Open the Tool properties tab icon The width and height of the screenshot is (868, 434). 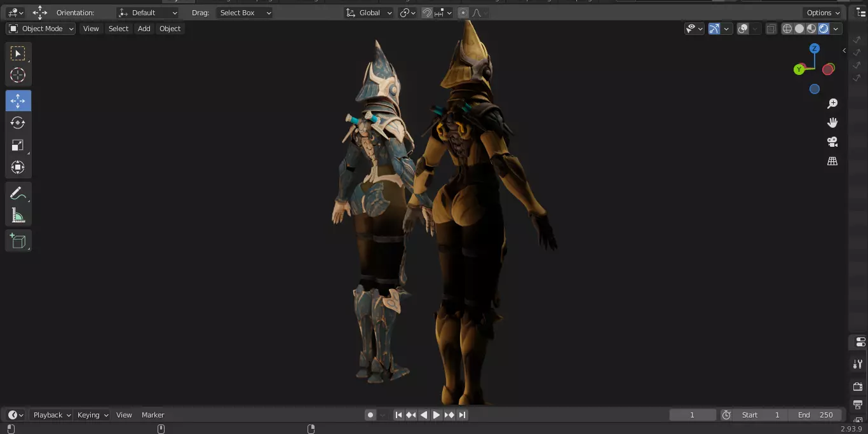click(858, 364)
